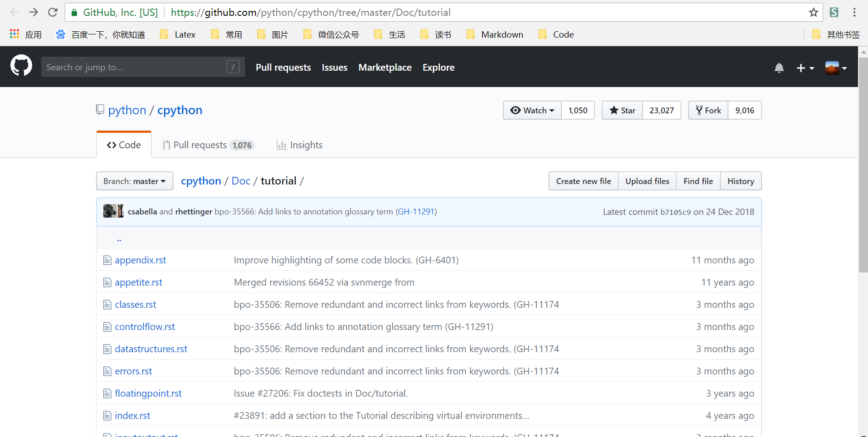The image size is (868, 437).
Task: Fork the cpython repository
Action: tap(709, 110)
